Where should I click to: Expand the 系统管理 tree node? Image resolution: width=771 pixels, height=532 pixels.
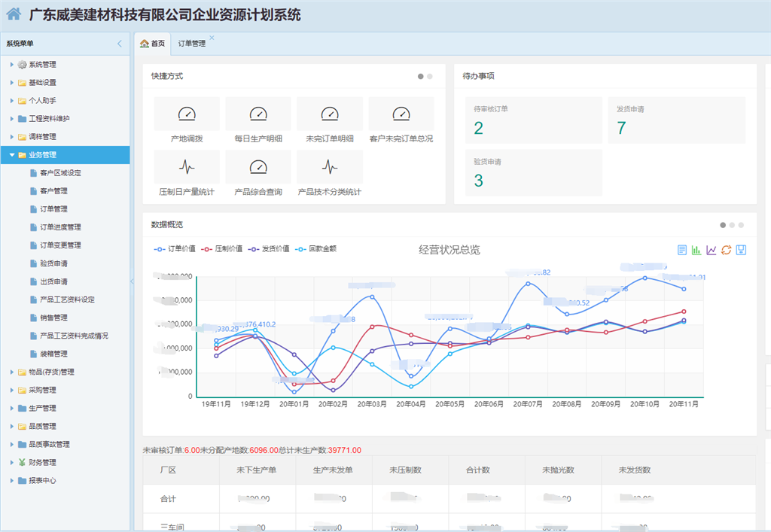coord(12,65)
